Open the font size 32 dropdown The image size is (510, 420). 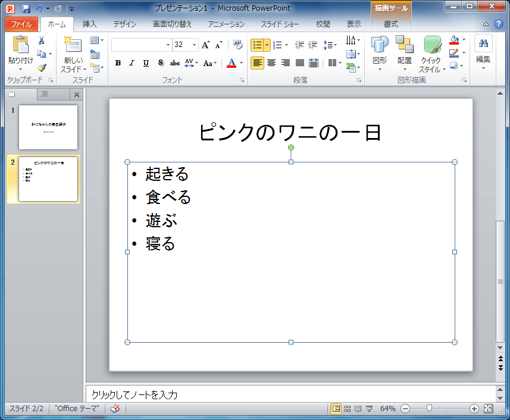194,45
